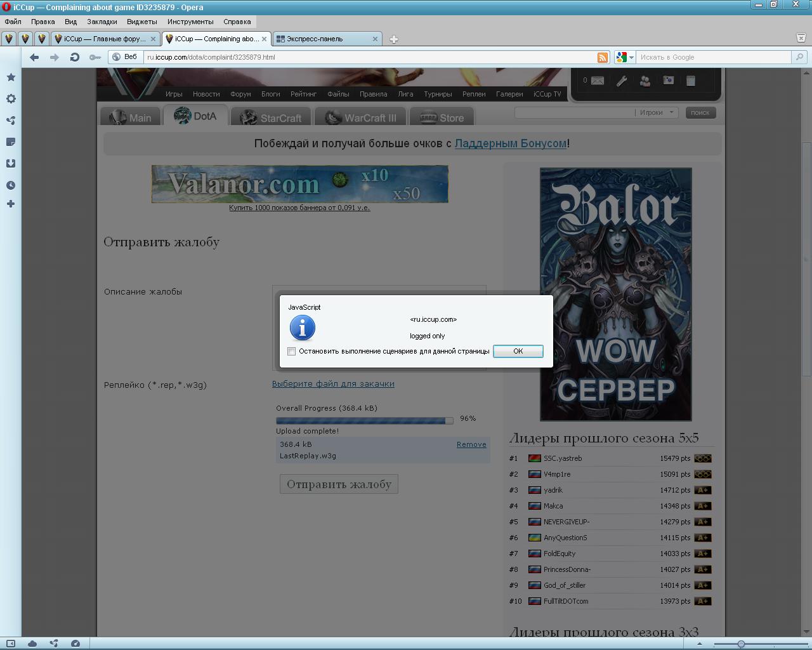
Task: Click the Opera Link cloud icon
Action: [32, 643]
